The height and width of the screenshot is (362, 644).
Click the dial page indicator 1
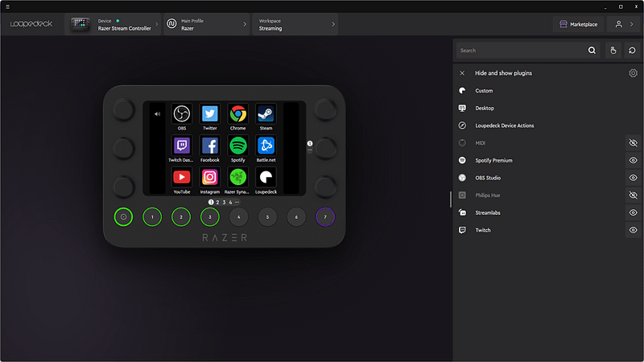[x=310, y=143]
